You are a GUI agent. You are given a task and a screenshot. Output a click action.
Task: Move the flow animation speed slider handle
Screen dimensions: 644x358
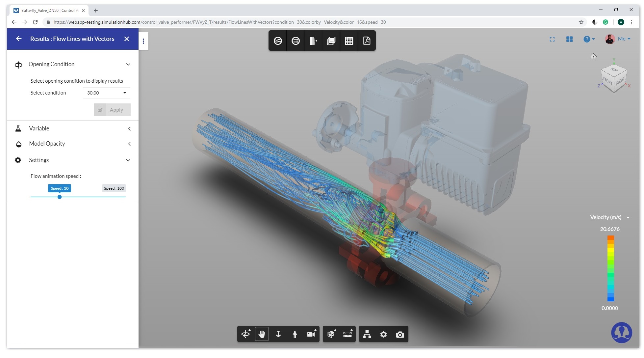click(x=60, y=197)
